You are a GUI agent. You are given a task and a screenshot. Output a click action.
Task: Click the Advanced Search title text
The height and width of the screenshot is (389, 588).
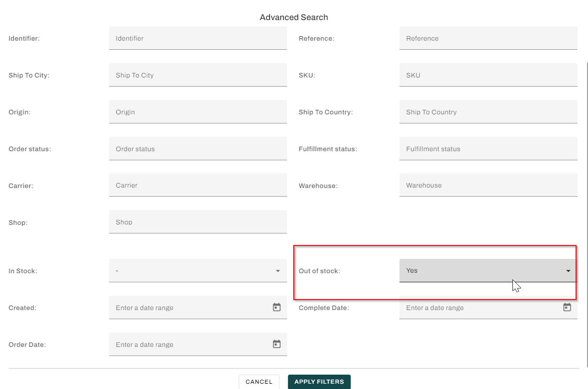point(294,17)
